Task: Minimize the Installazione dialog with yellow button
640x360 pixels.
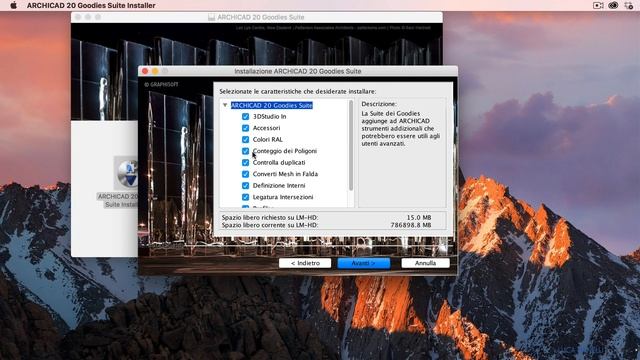Action: (x=155, y=71)
